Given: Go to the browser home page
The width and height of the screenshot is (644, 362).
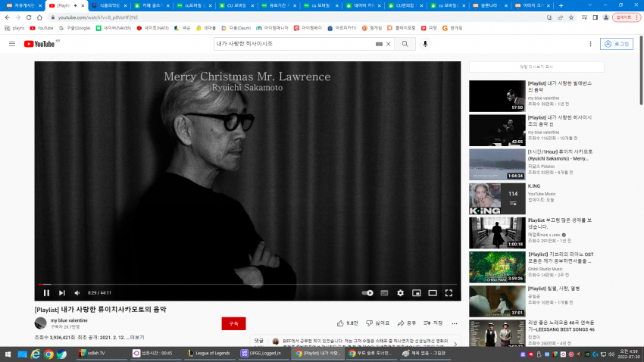Looking at the screenshot, I should pos(39,17).
